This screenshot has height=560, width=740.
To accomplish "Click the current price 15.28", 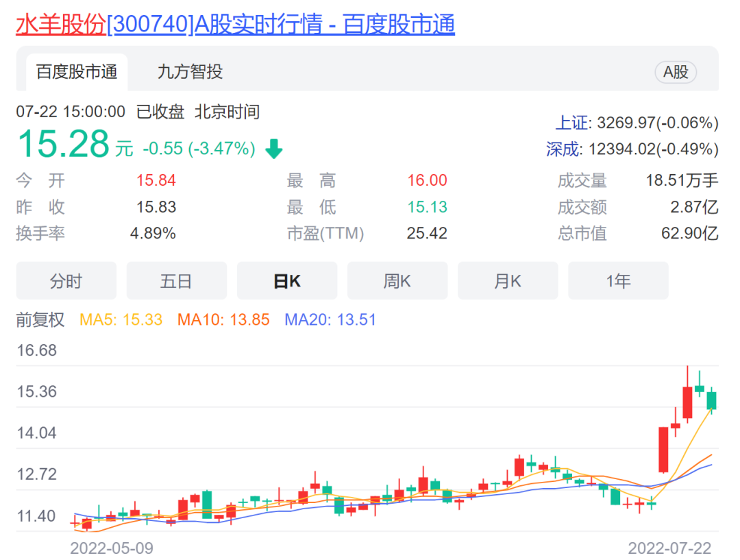I will coord(64,143).
